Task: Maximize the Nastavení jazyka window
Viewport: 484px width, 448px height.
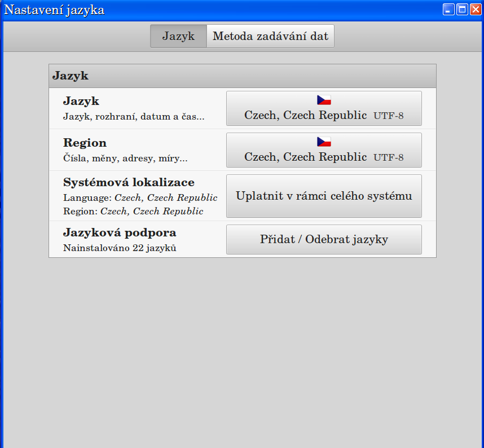Action: coord(461,10)
